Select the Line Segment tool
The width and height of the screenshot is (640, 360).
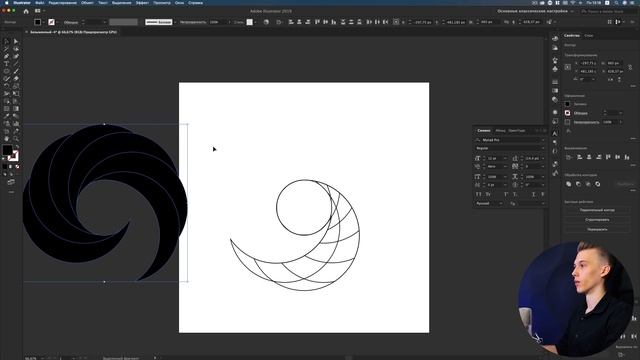click(16, 64)
